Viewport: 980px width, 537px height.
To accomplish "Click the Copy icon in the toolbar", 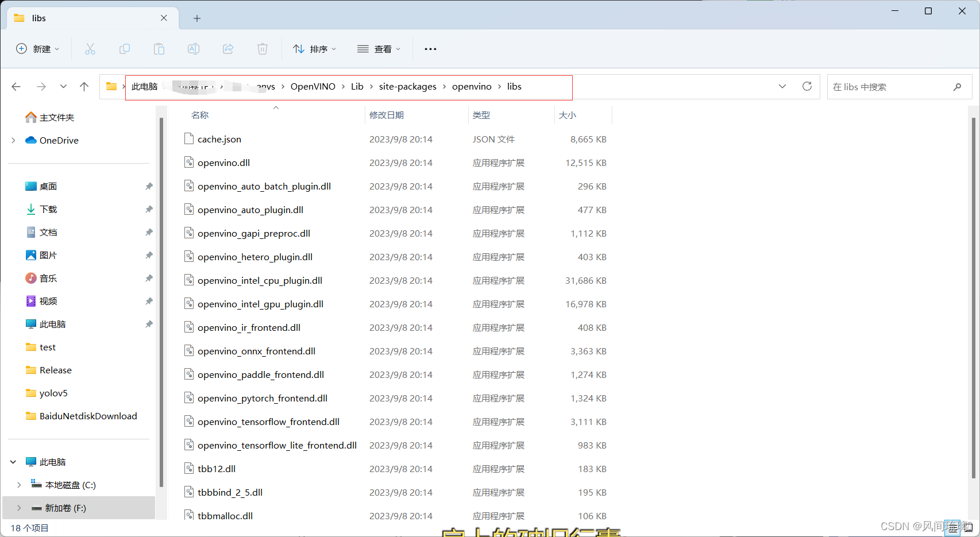I will click(125, 49).
